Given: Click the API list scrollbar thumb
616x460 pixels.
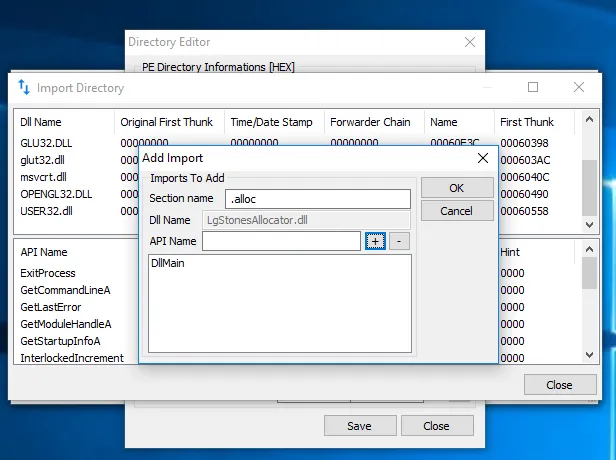Looking at the screenshot, I should point(589,273).
